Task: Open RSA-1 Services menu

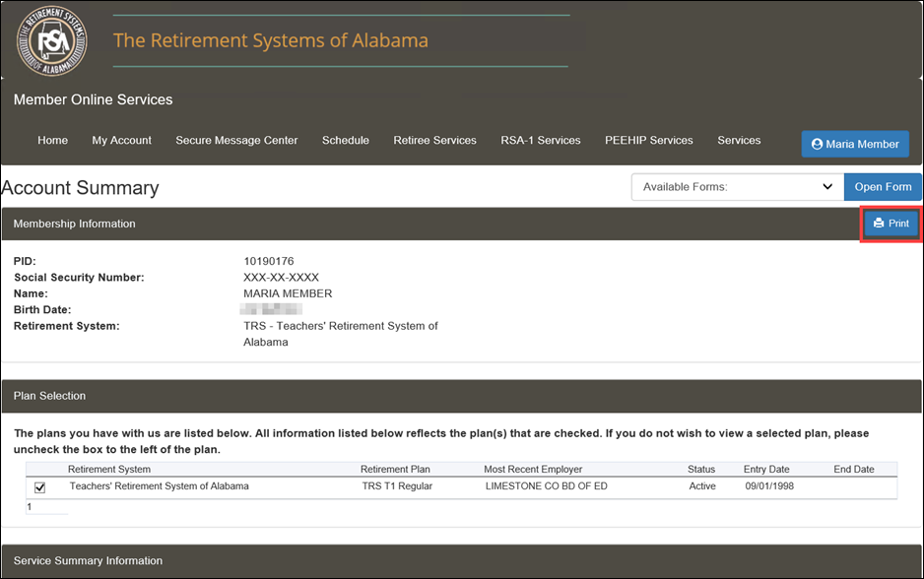Action: (541, 141)
